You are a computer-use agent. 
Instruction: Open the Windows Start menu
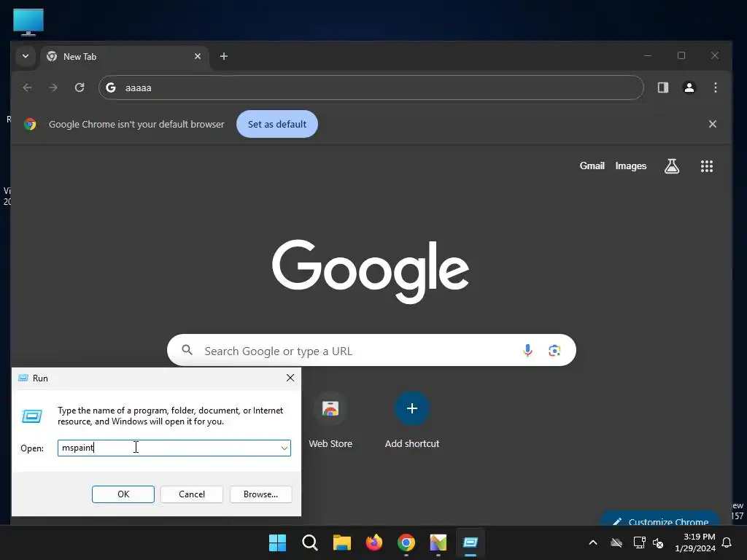click(277, 542)
